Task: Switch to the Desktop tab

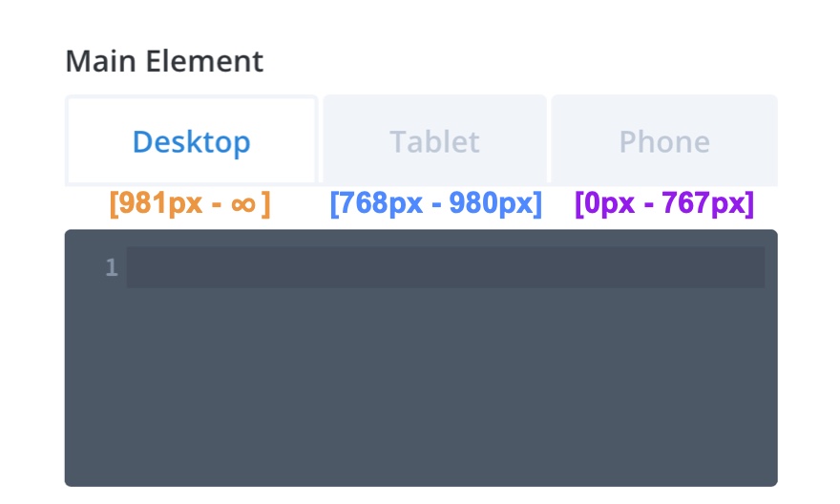Action: (x=191, y=140)
